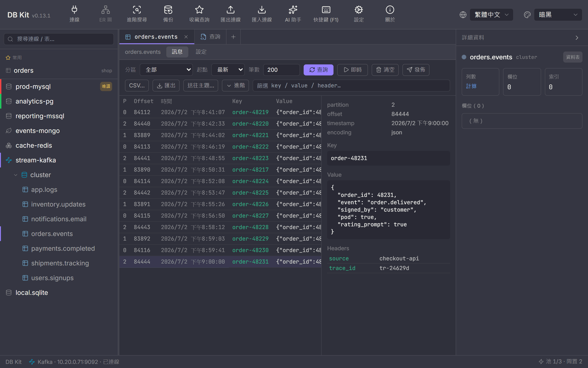Open the notifications.email topic

click(x=59, y=219)
